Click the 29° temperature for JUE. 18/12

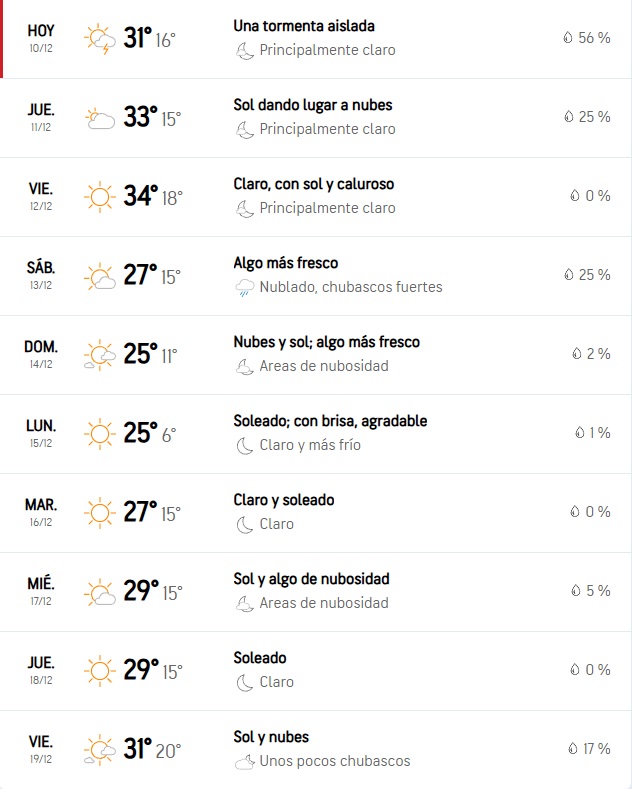click(x=140, y=670)
